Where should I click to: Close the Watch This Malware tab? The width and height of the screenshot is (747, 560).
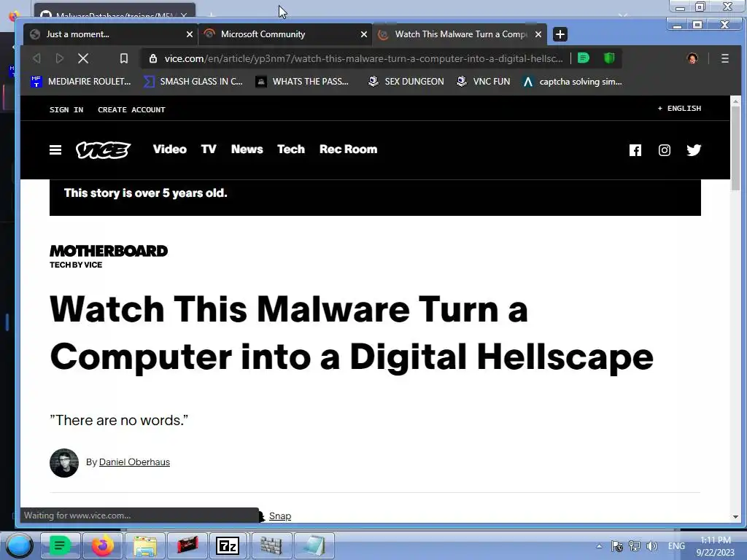pyautogui.click(x=538, y=34)
